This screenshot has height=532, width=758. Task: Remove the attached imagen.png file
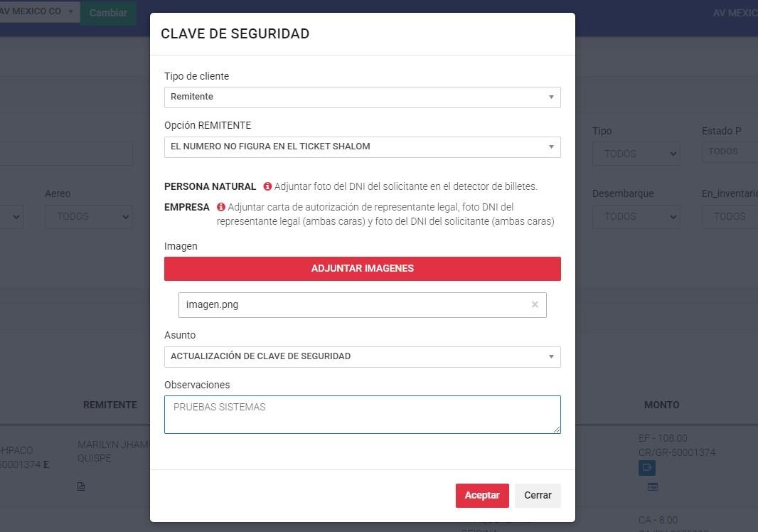535,304
